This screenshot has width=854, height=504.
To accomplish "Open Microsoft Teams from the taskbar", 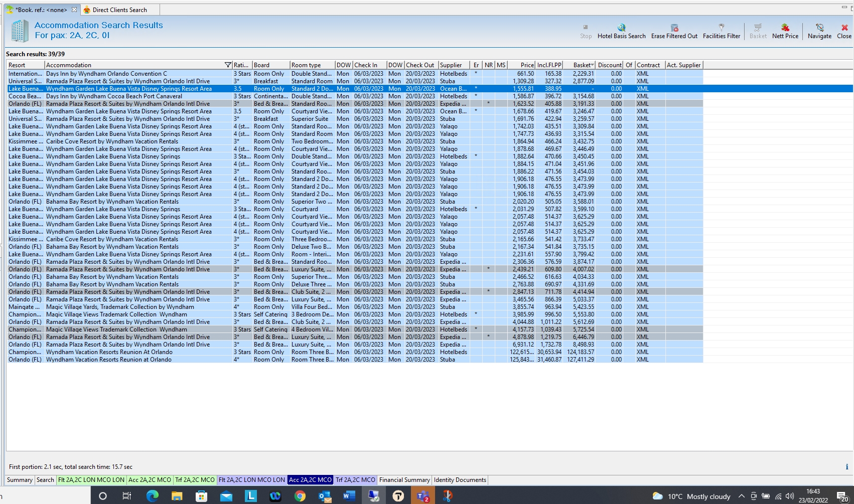I will tap(423, 496).
